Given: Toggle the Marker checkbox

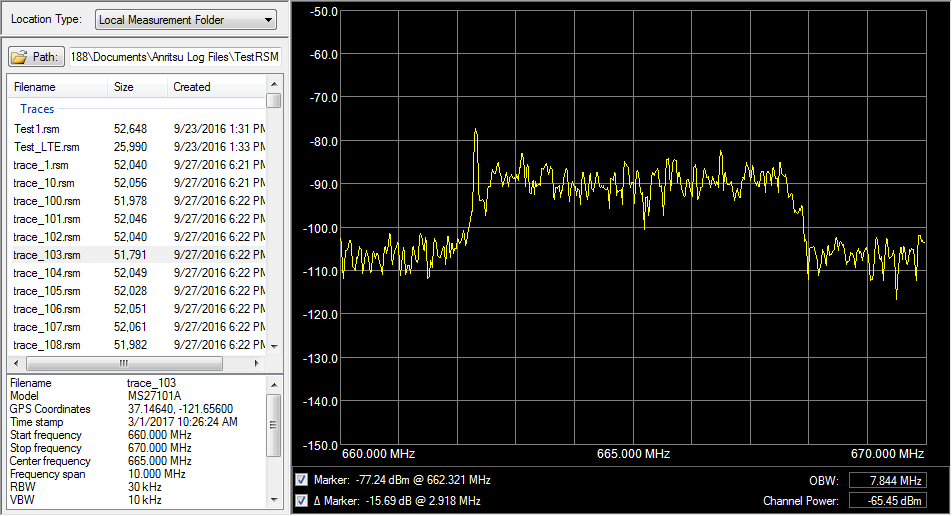Looking at the screenshot, I should click(x=302, y=480).
